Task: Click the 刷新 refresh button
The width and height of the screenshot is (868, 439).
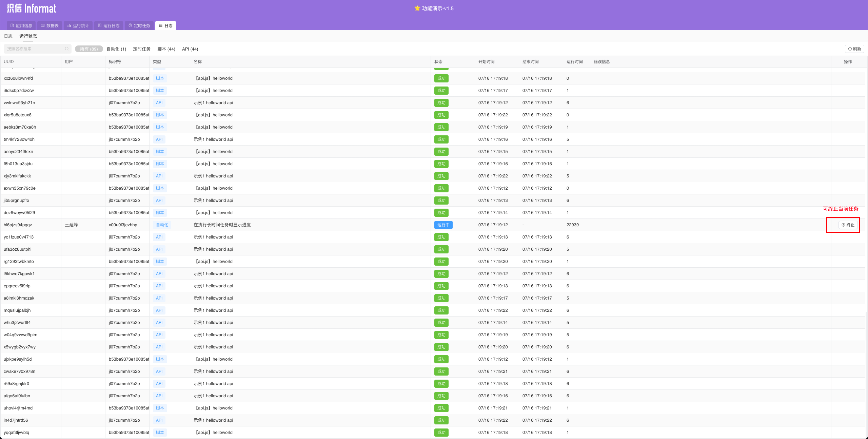Action: 854,49
